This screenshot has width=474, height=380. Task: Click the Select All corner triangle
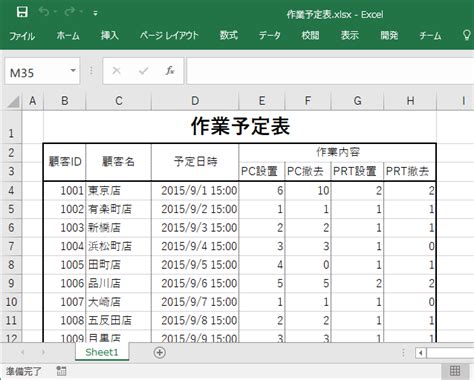(13, 101)
